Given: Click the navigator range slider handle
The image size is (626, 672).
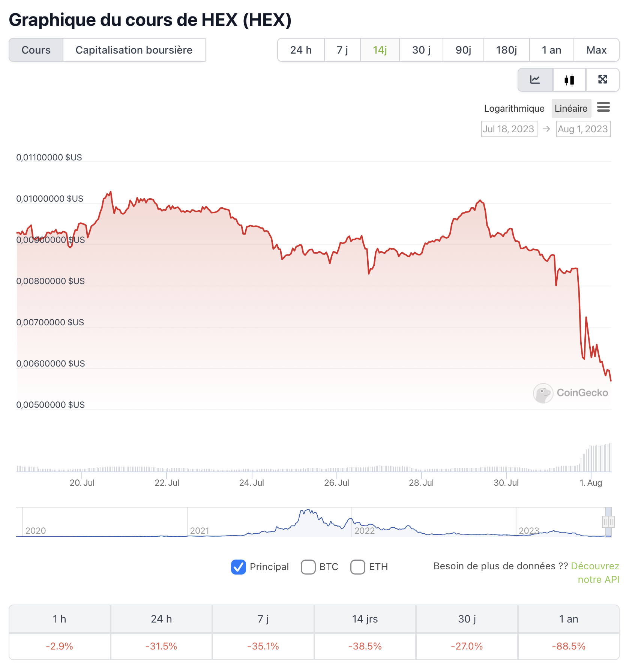Looking at the screenshot, I should [x=608, y=521].
